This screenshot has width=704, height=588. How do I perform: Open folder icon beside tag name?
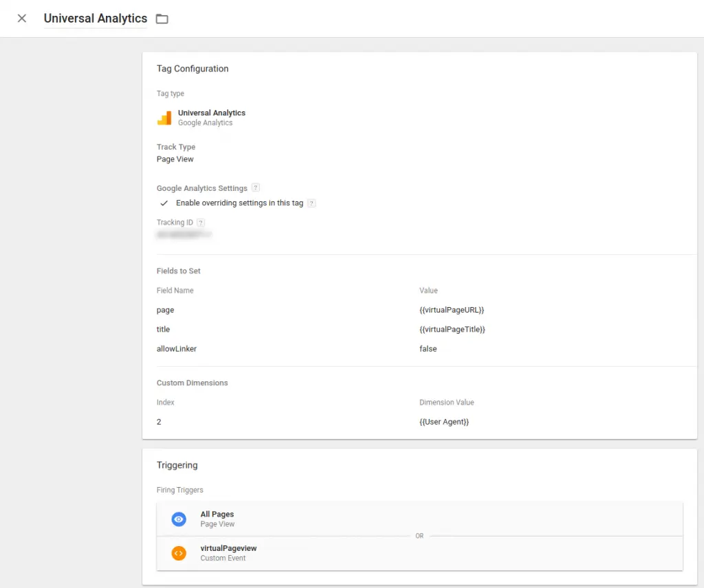[x=162, y=19]
